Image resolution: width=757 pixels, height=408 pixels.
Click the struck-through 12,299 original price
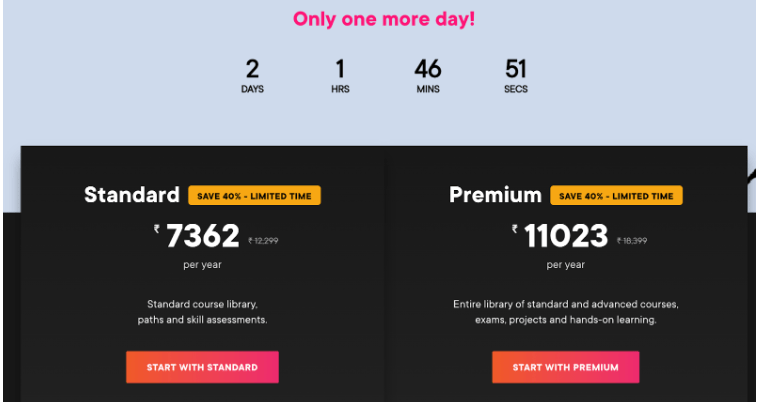tap(263, 240)
